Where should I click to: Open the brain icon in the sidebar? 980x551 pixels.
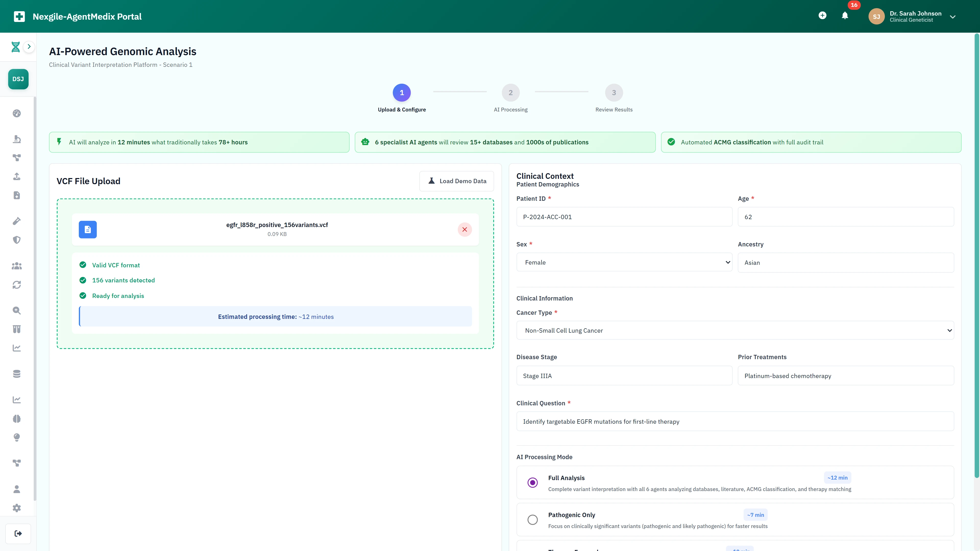[x=17, y=419]
